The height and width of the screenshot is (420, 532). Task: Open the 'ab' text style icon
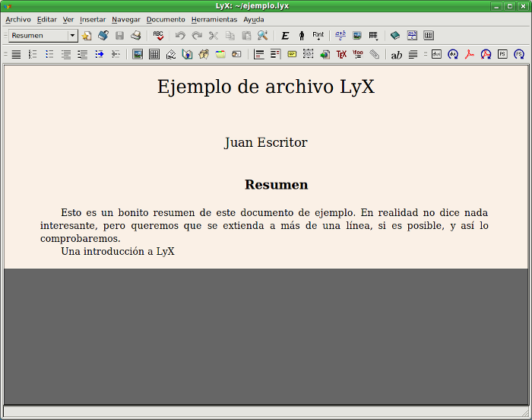[396, 55]
